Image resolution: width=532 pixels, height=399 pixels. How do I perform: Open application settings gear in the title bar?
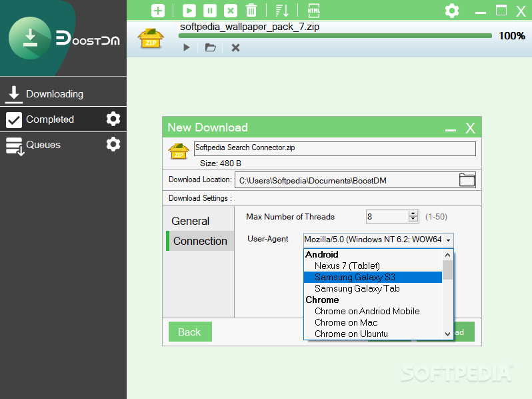(452, 11)
